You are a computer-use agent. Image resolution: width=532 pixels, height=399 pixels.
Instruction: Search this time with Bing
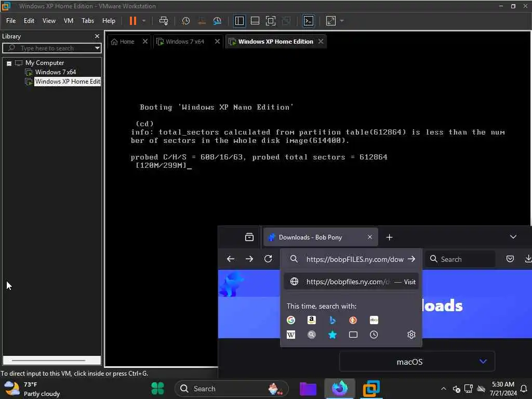click(x=332, y=320)
